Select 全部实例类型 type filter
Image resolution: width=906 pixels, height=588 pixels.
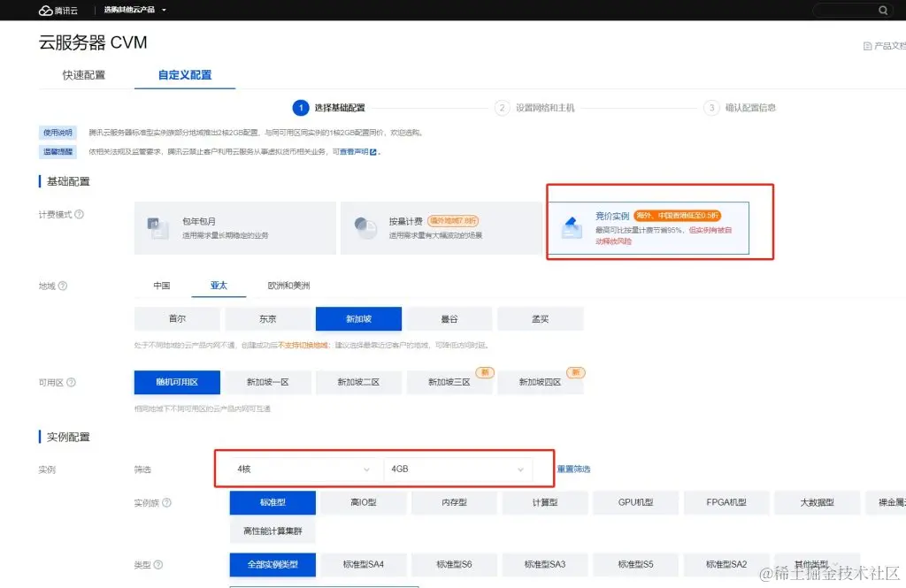[x=273, y=564]
